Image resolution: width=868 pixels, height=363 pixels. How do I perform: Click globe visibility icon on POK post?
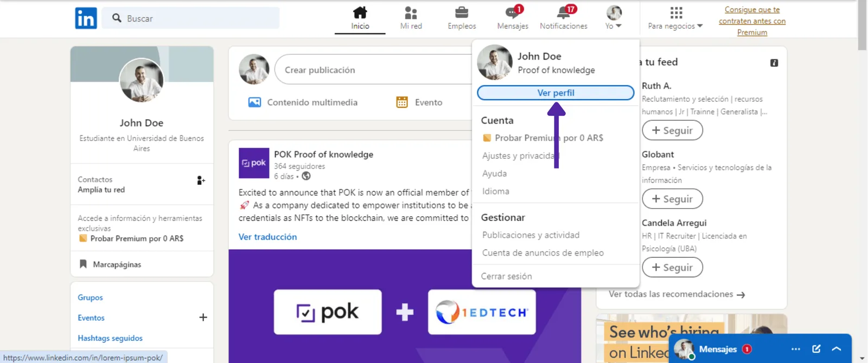pyautogui.click(x=306, y=176)
